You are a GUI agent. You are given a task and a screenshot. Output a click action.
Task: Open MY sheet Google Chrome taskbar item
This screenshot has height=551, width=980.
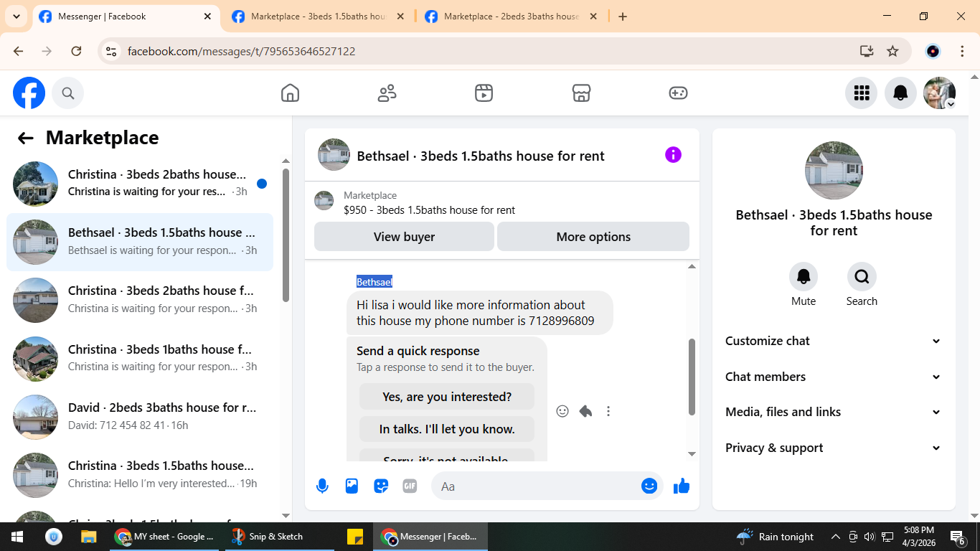[x=164, y=537]
